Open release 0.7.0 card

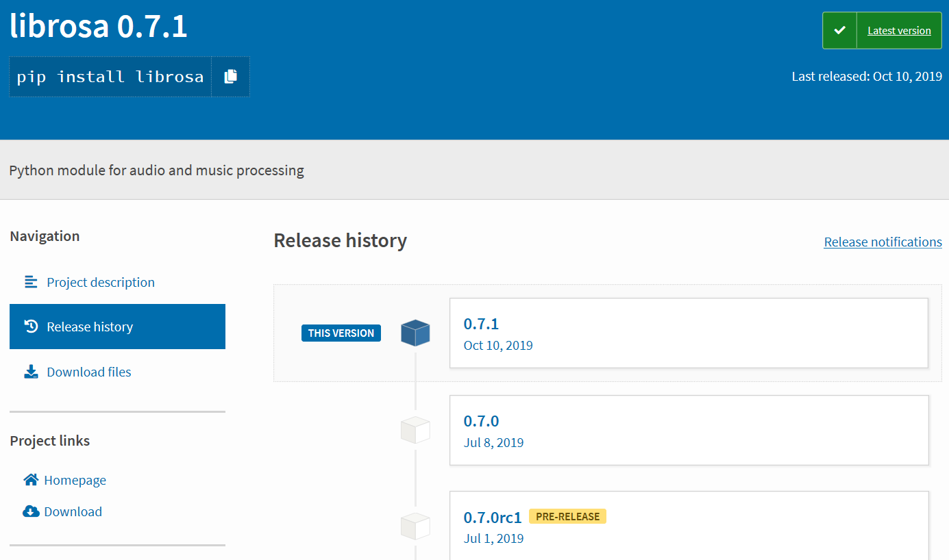(x=689, y=430)
